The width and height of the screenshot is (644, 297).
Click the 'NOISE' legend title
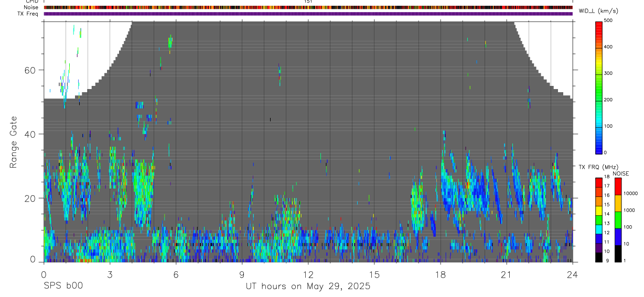pyautogui.click(x=621, y=173)
